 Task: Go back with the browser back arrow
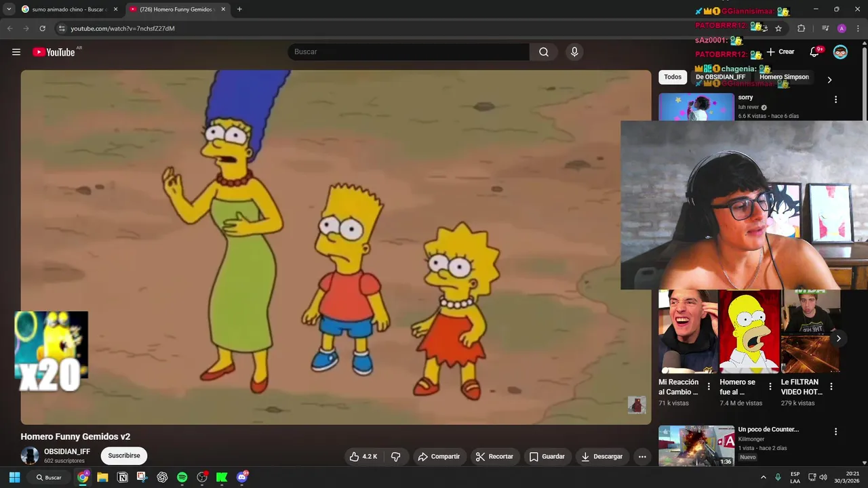click(x=9, y=28)
